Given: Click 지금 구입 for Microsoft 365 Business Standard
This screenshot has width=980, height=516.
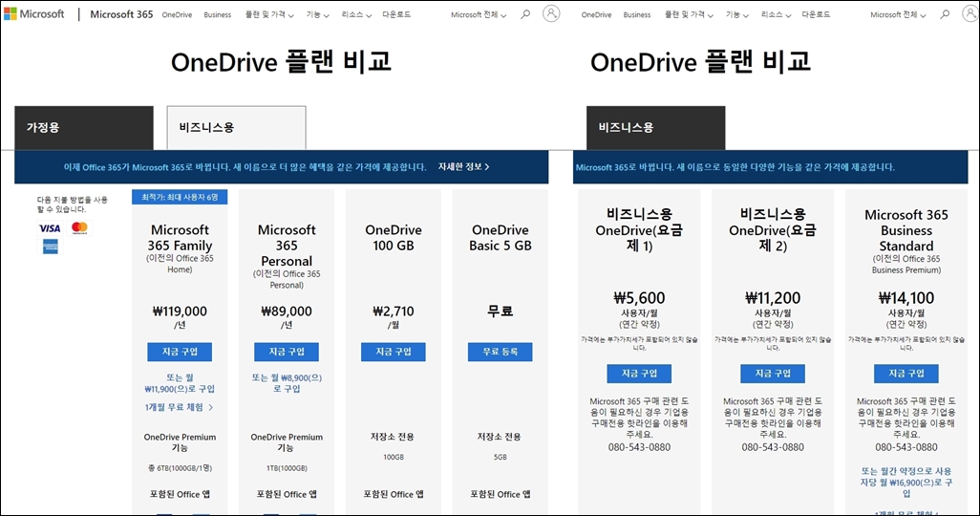Looking at the screenshot, I should (x=906, y=374).
